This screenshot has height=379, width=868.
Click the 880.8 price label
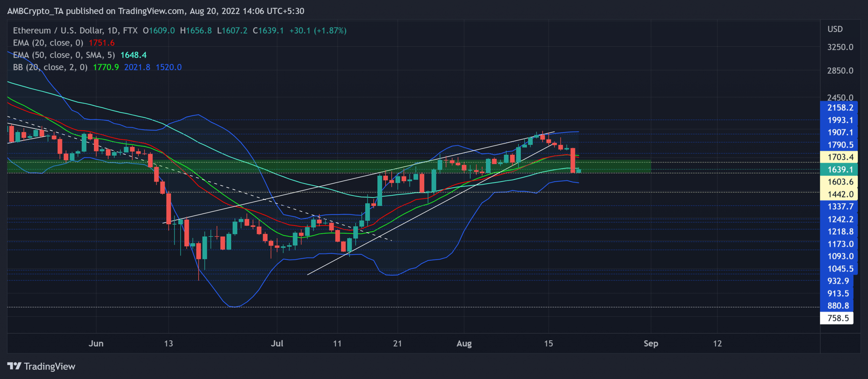tap(836, 306)
